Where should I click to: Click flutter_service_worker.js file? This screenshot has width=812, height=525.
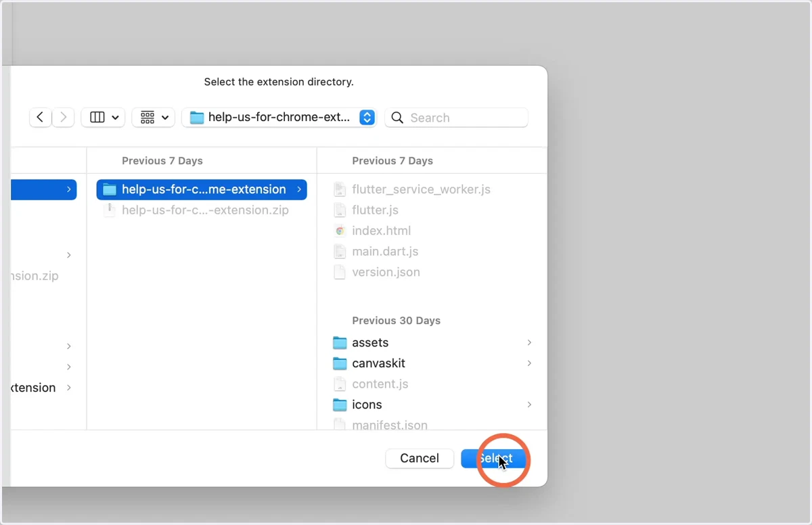point(421,189)
